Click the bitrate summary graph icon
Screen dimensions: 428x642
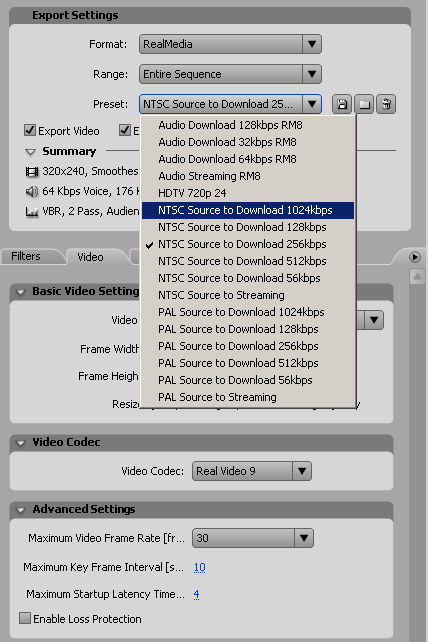(x=32, y=212)
